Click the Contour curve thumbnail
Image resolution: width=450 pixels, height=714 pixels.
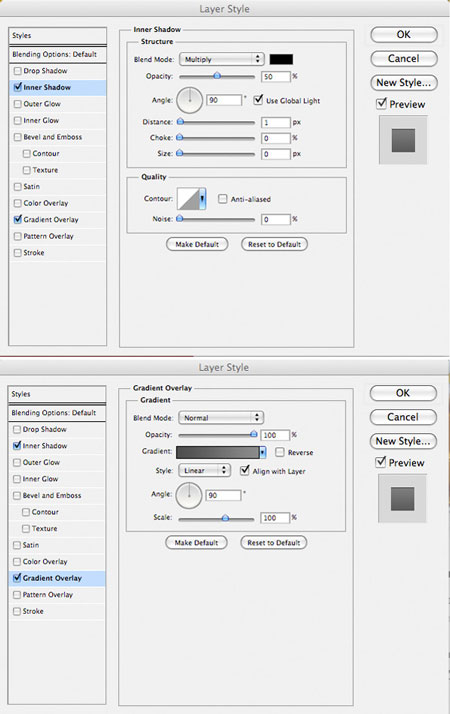click(x=188, y=199)
